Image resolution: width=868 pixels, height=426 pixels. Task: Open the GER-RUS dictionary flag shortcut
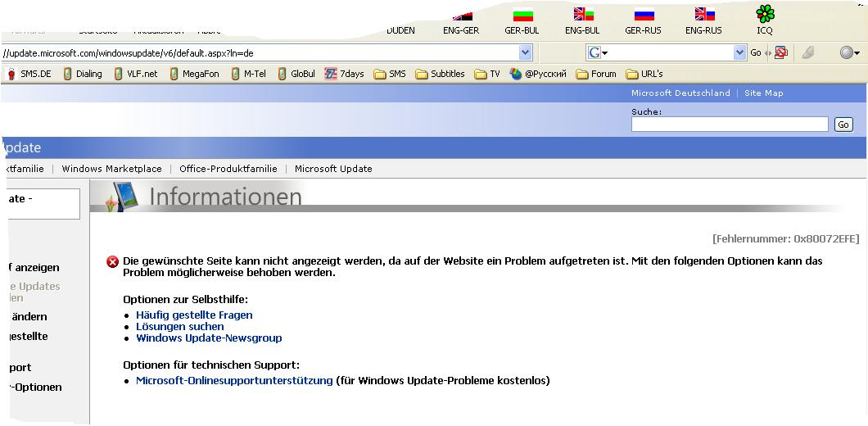tap(644, 22)
